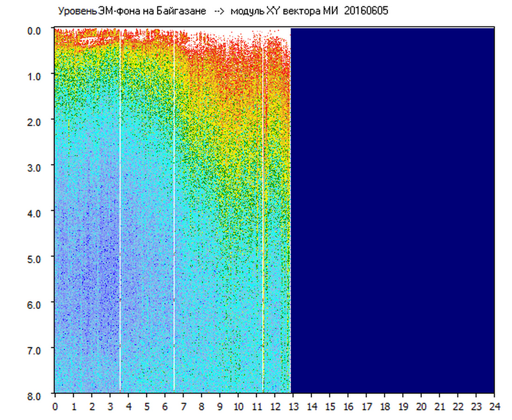Click the y-axis label '0.0'
This screenshot has height=420, width=512.
[35, 30]
